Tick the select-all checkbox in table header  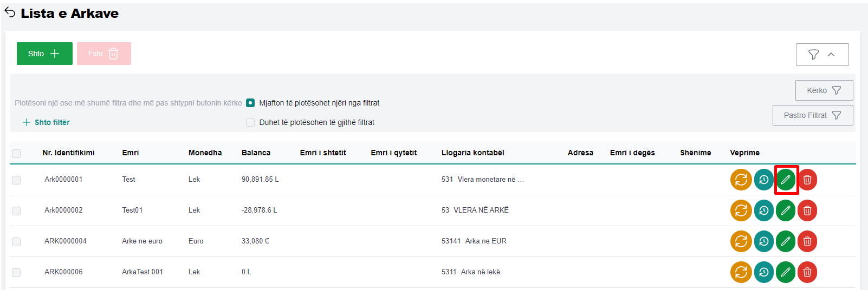click(16, 153)
